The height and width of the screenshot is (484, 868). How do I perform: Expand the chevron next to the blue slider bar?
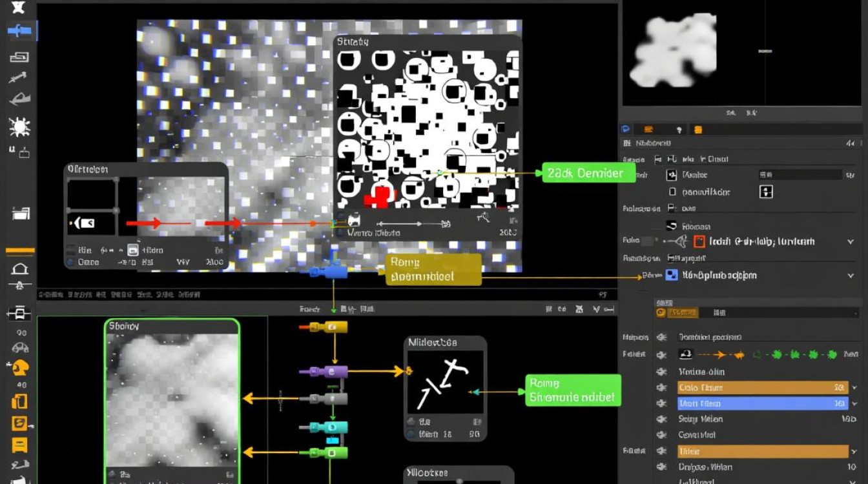(x=855, y=403)
